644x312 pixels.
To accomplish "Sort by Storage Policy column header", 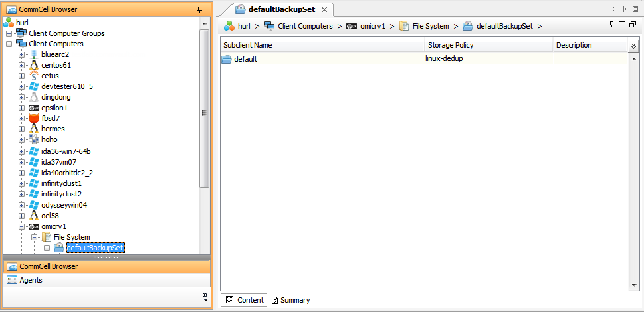I will point(488,45).
